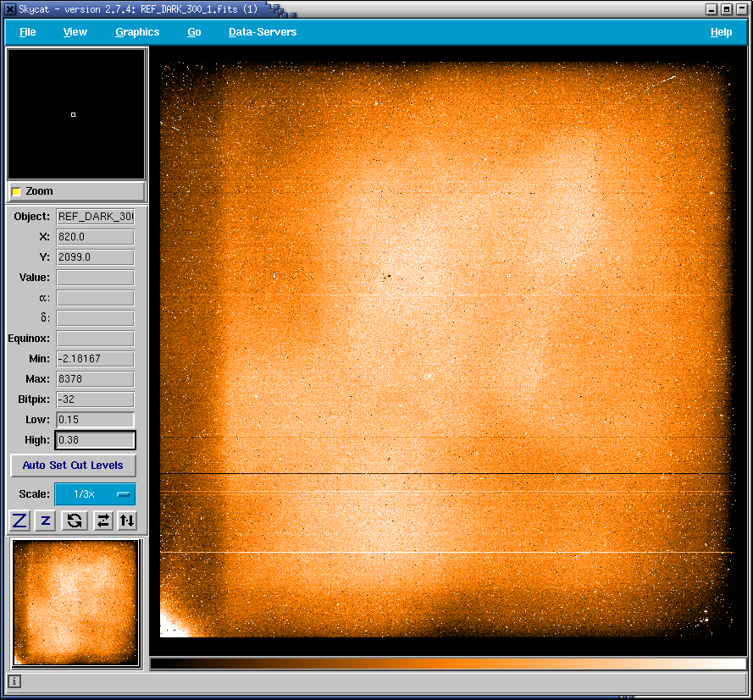Screen dimensions: 753x700
Task: Click the small z zoom-out icon
Action: (x=46, y=521)
